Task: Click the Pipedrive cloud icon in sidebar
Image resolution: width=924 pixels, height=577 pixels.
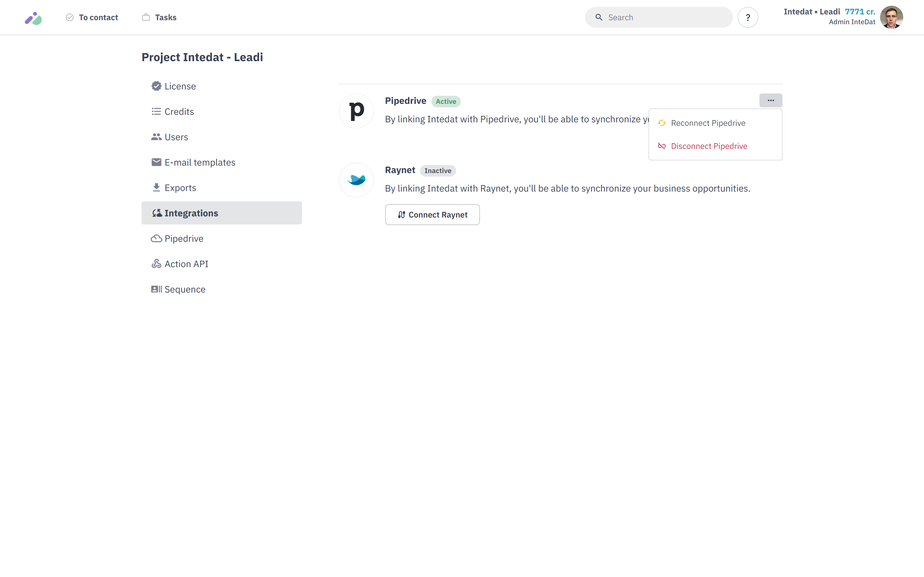Action: (156, 238)
